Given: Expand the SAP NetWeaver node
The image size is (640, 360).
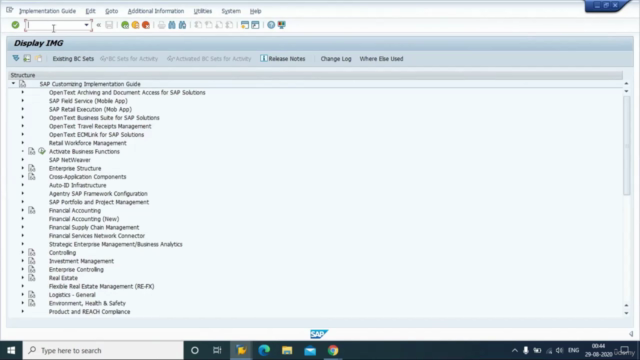Looking at the screenshot, I should [22, 160].
